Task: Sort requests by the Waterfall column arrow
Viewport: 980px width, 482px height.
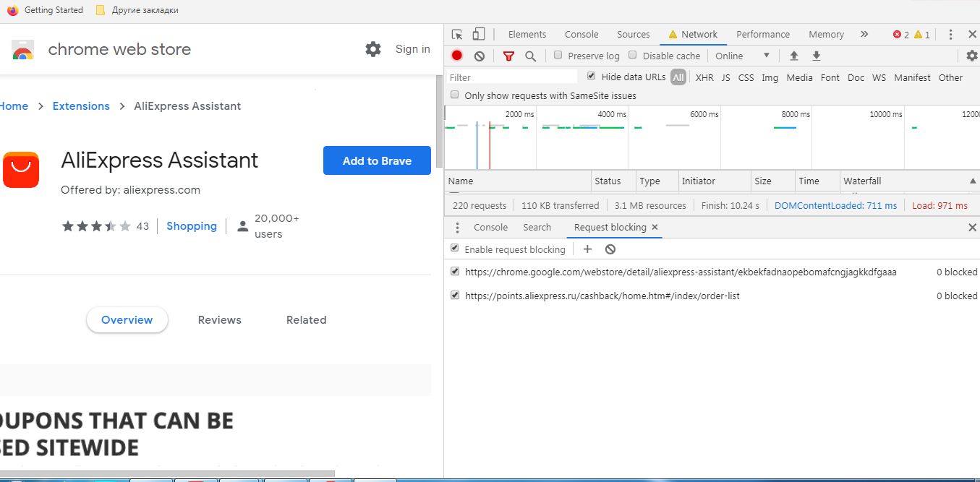Action: coord(973,181)
